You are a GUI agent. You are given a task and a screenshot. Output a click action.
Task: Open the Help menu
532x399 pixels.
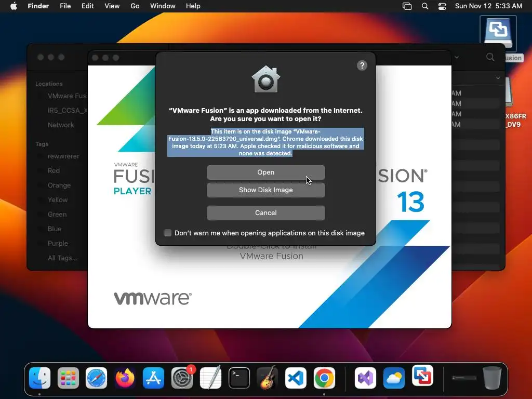193,6
